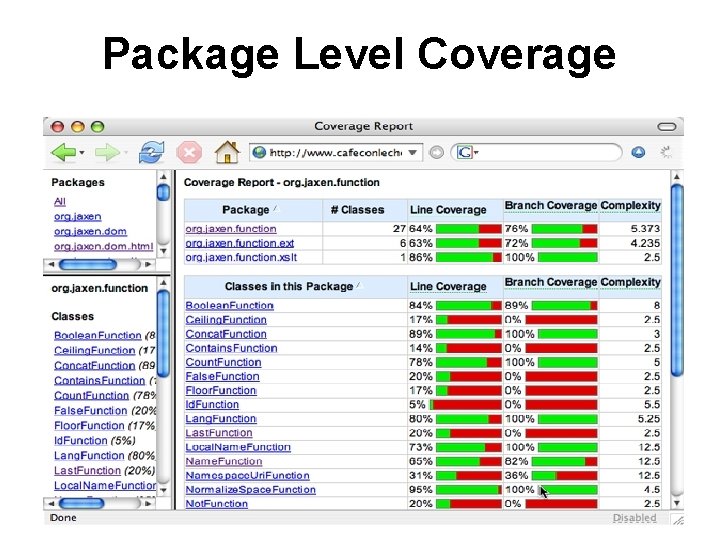Viewport: 720px width, 540px height.
Task: Open NameFunction in the classes table
Action: pyautogui.click(x=224, y=461)
